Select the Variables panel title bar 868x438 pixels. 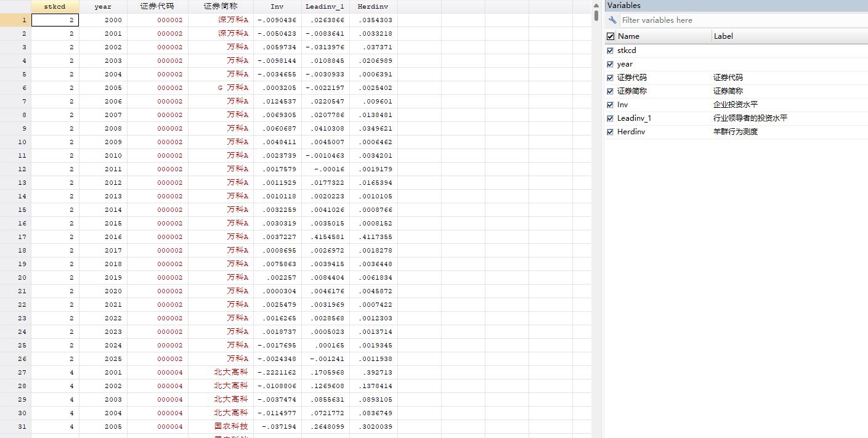[736, 6]
